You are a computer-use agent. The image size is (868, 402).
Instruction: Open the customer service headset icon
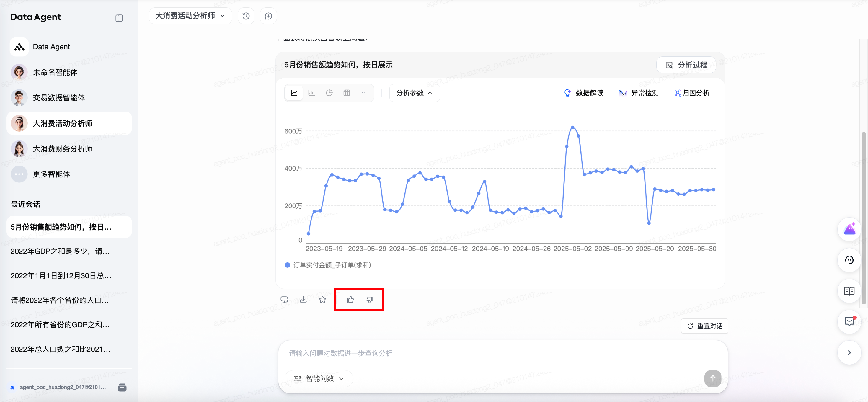click(849, 260)
